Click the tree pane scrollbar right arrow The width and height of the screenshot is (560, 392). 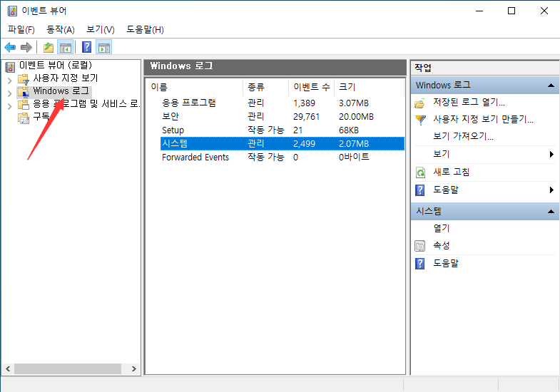[134, 368]
